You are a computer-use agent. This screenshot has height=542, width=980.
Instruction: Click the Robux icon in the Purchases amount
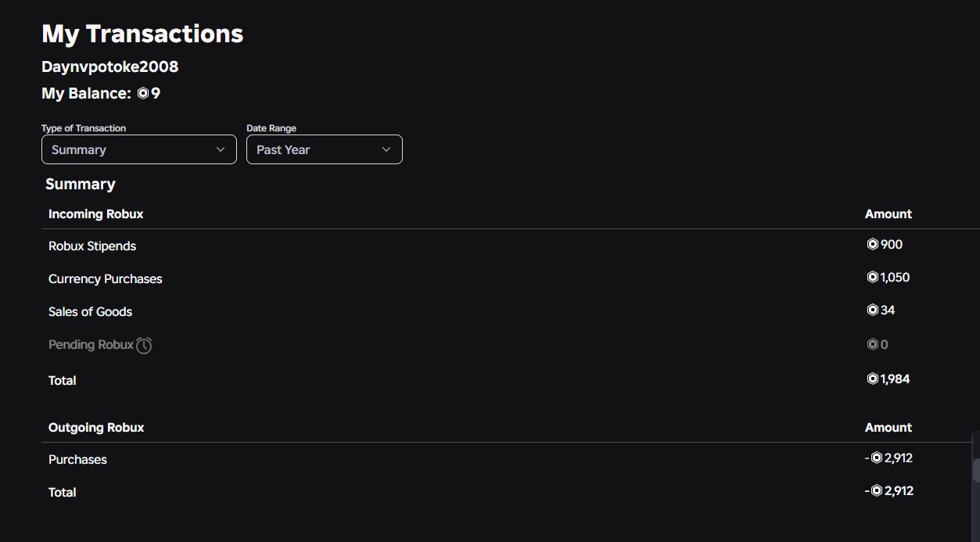click(877, 458)
